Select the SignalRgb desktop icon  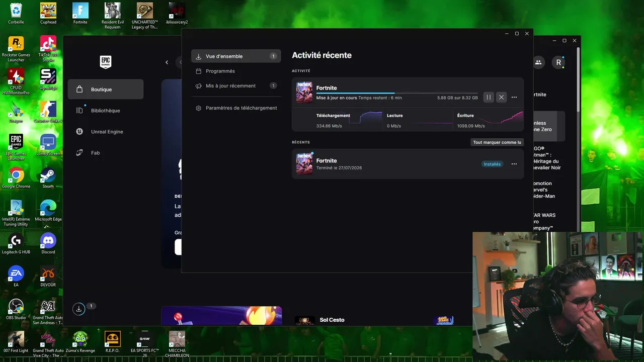[48, 79]
